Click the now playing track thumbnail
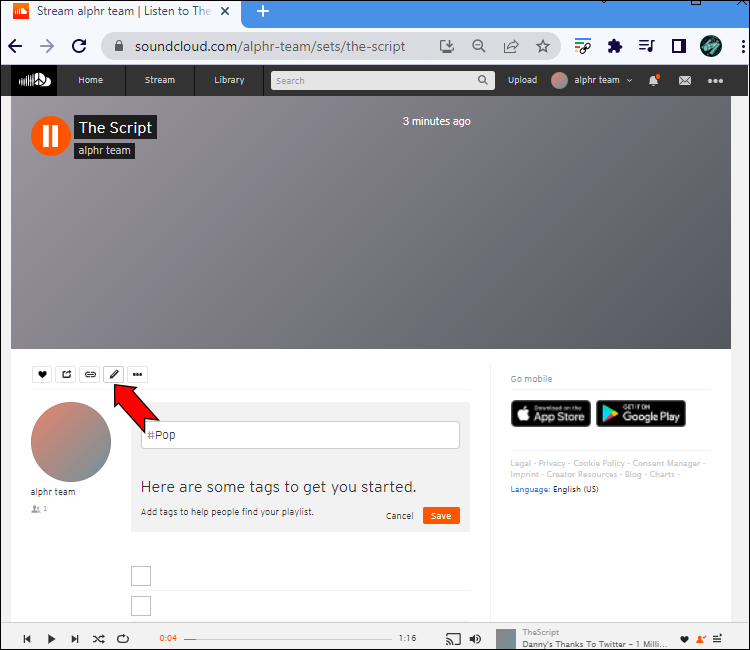This screenshot has height=650, width=750. [506, 639]
